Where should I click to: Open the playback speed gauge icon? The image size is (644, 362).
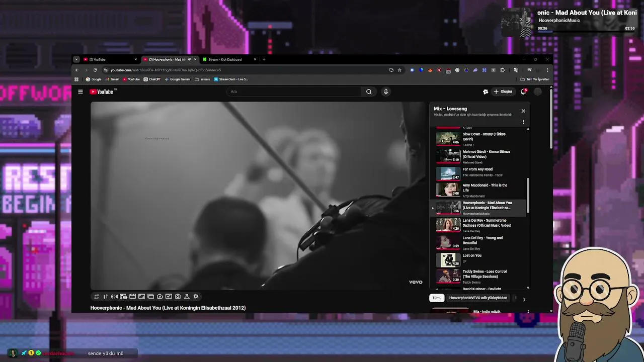(x=160, y=297)
